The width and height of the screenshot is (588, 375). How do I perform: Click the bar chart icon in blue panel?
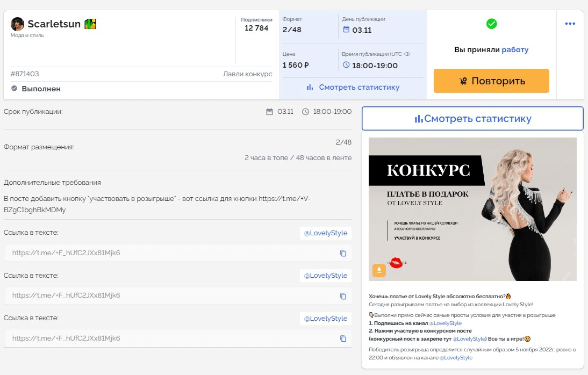(x=310, y=88)
